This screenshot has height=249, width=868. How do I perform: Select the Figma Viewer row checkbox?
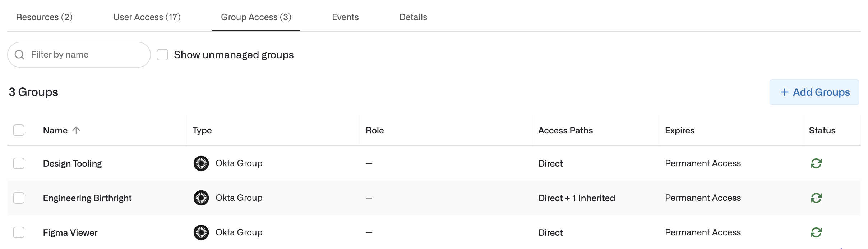19,232
